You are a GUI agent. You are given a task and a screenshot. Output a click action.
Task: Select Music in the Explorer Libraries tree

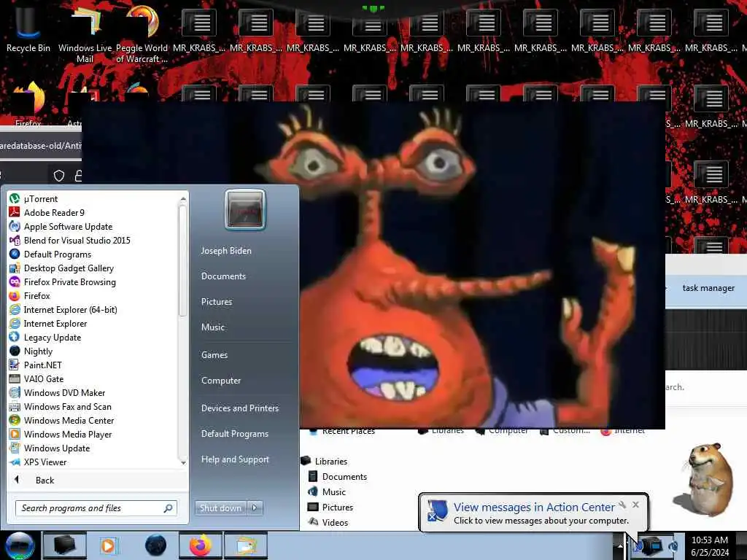click(328, 492)
